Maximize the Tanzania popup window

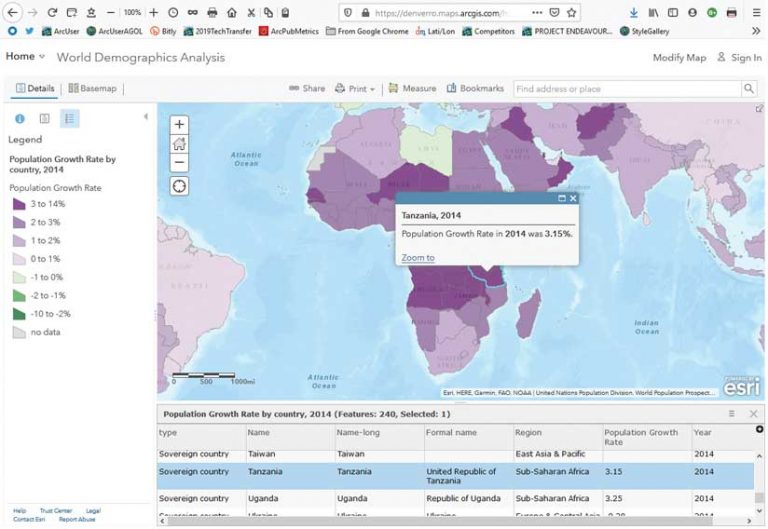click(x=562, y=198)
